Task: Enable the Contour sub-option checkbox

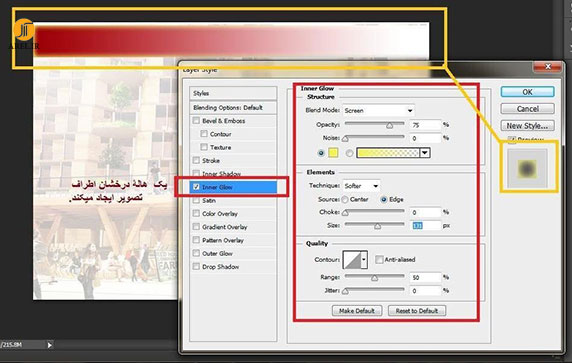Action: click(x=204, y=134)
